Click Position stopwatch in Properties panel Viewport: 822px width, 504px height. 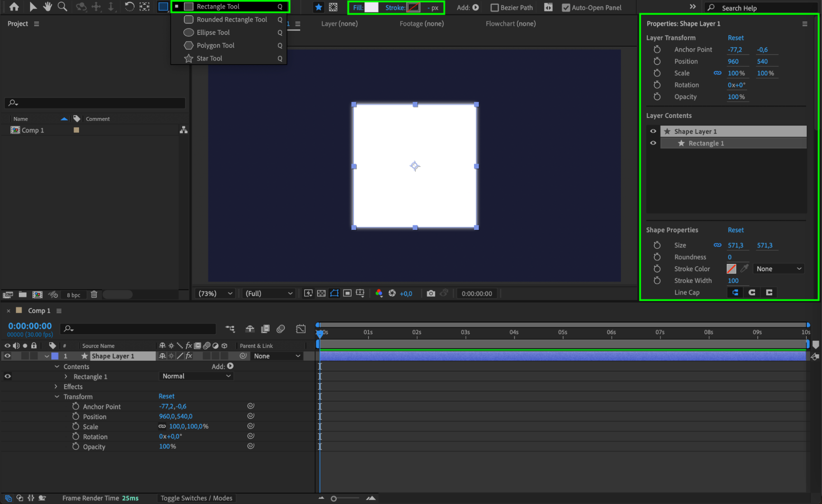tap(657, 61)
